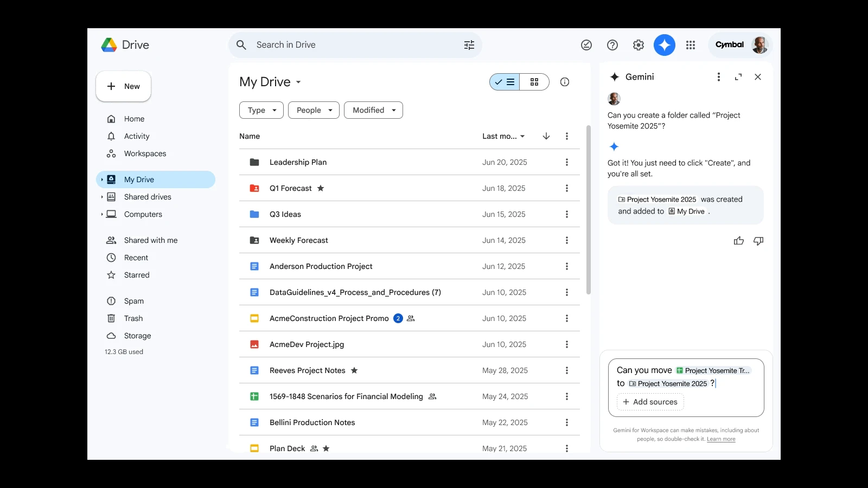
Task: Open Google apps grid launcher
Action: click(x=691, y=45)
